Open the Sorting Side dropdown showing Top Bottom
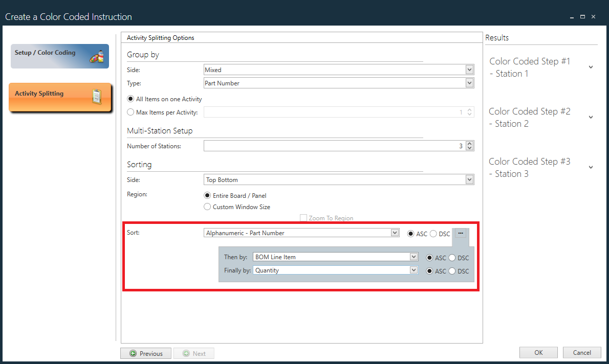This screenshot has width=609, height=364. pos(469,179)
